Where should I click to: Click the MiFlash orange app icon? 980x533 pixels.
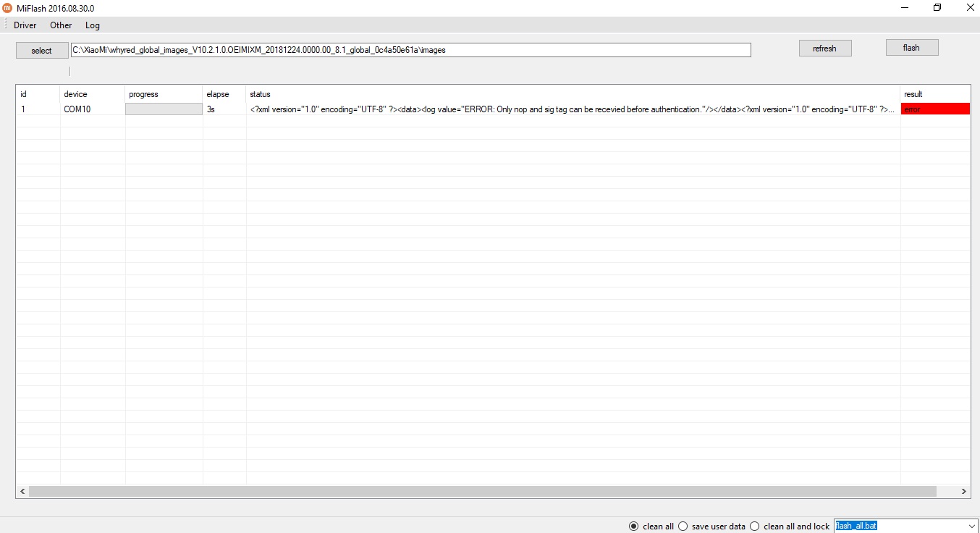pyautogui.click(x=7, y=7)
